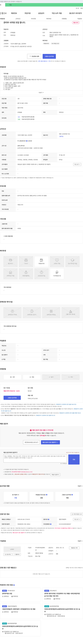Open the 인터넷피해구제센터 link
The image size is (83, 644).
click(x=22, y=472)
